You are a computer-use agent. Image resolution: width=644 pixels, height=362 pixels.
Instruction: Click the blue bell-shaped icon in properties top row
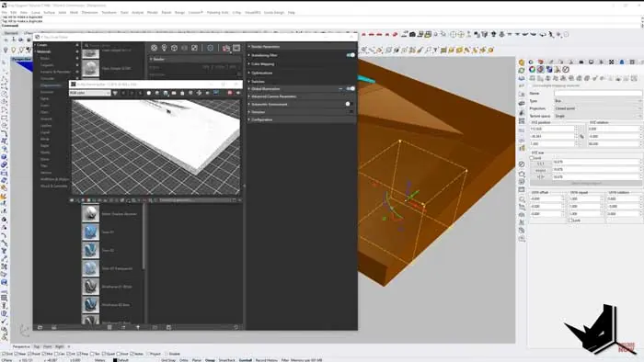[622, 62]
